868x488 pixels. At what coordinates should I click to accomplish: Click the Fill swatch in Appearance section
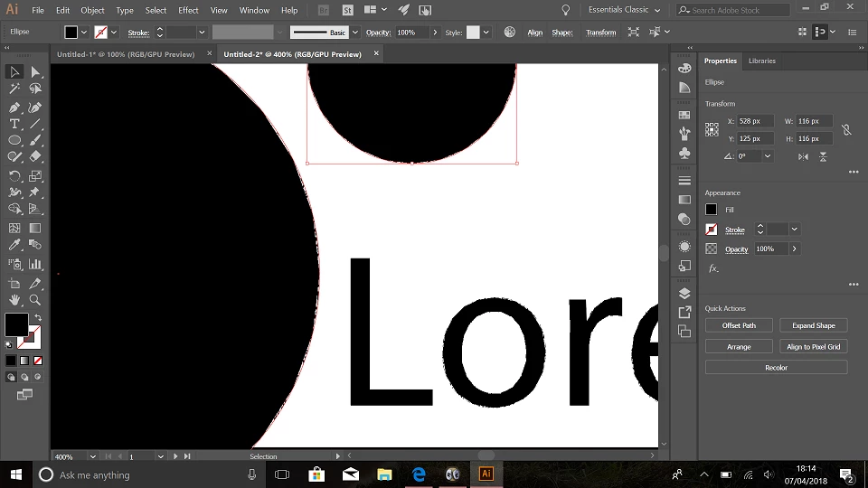click(x=712, y=209)
